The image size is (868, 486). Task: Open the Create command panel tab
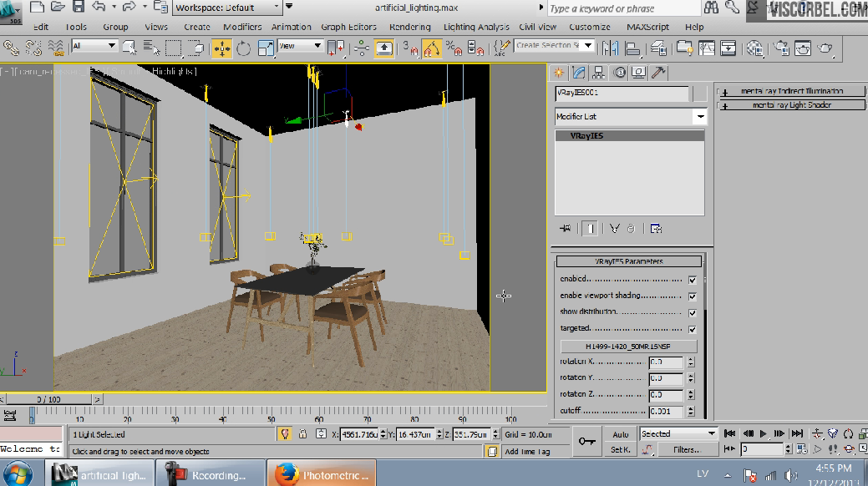(559, 73)
